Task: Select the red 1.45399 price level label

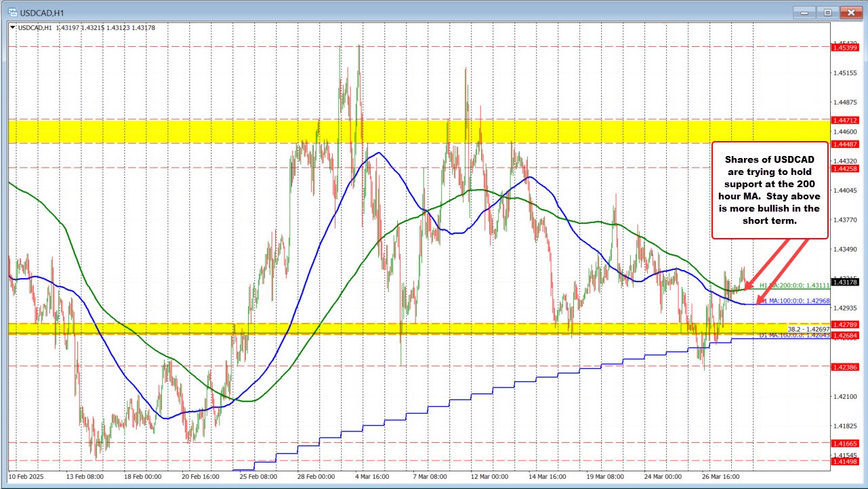Action: (845, 47)
